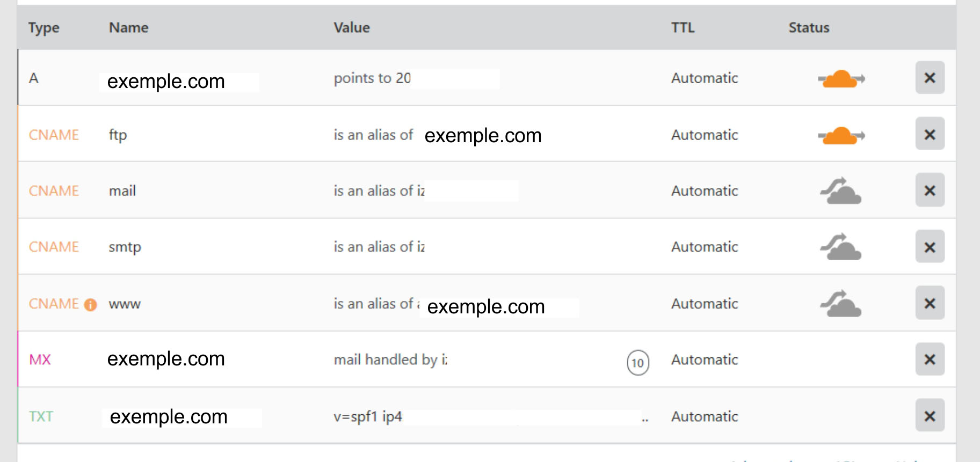The width and height of the screenshot is (980, 462).
Task: Open TTL selector for the TXT record
Action: 704,416
